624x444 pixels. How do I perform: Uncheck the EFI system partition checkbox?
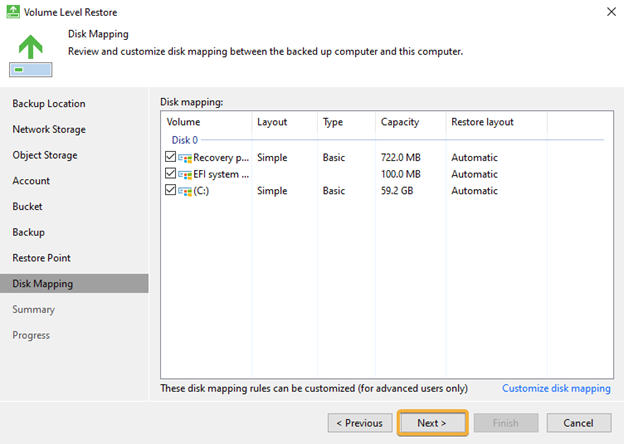click(x=170, y=173)
